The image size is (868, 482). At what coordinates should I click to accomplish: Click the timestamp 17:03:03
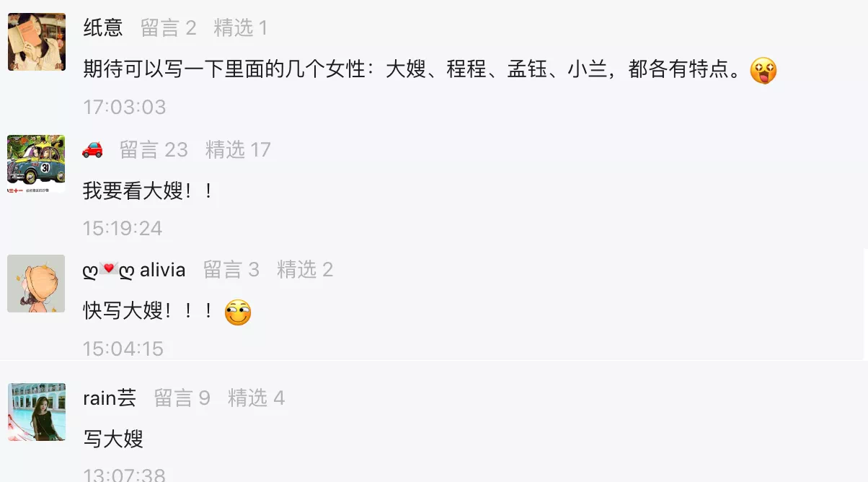(x=125, y=107)
